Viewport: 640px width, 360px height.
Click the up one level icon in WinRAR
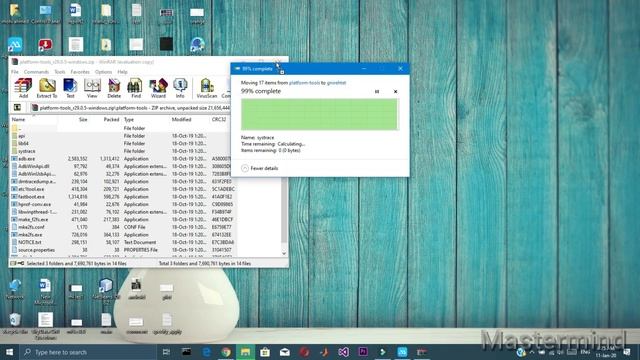pos(18,107)
